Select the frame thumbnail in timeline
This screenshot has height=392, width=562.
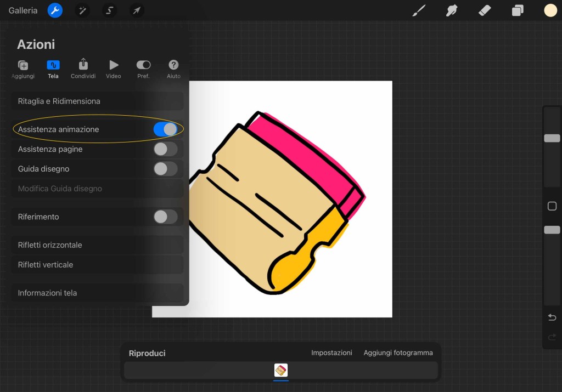(x=281, y=371)
